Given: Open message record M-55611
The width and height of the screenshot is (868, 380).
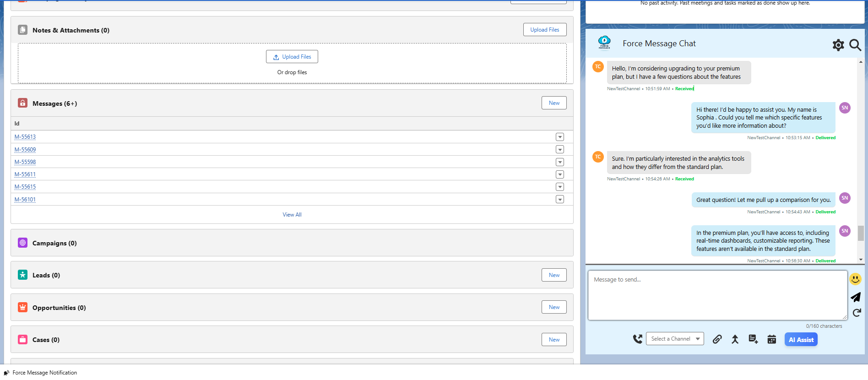Looking at the screenshot, I should click(x=25, y=174).
